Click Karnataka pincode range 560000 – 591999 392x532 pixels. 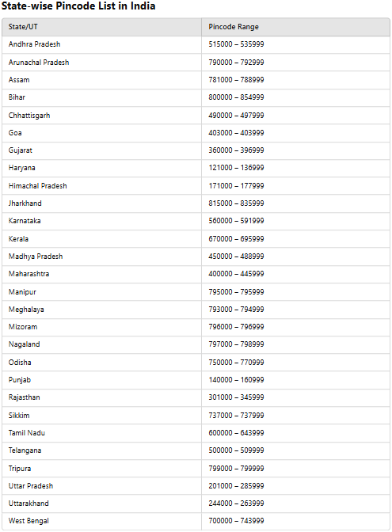236,221
